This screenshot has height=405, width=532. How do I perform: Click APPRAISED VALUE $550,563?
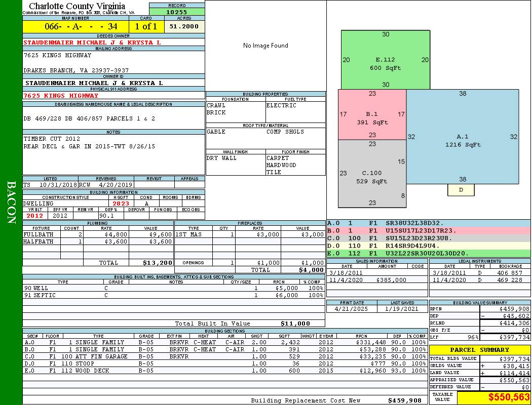514,380
